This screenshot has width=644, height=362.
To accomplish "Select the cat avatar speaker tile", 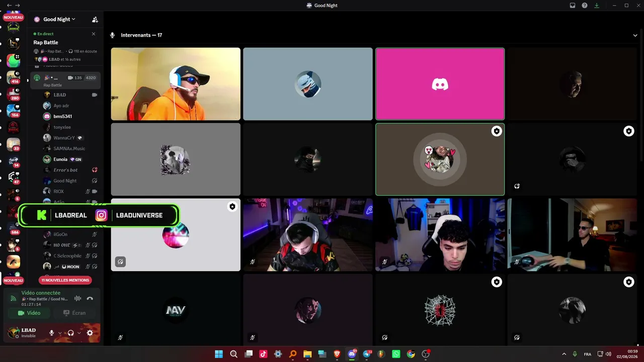I will point(440,159).
